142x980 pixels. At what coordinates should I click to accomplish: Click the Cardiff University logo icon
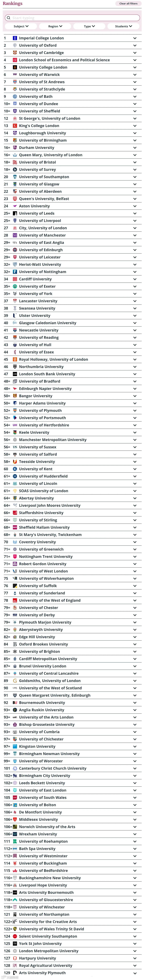(x=15, y=279)
